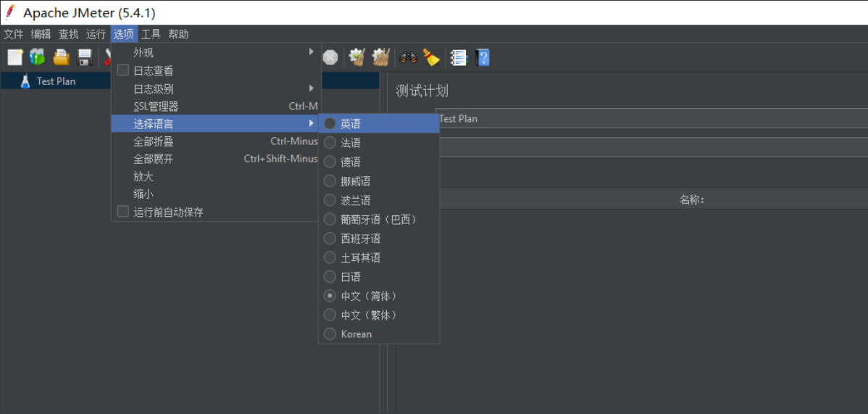Select the 法语 language radio button
Viewport: 868px width, 414px height.
click(330, 143)
